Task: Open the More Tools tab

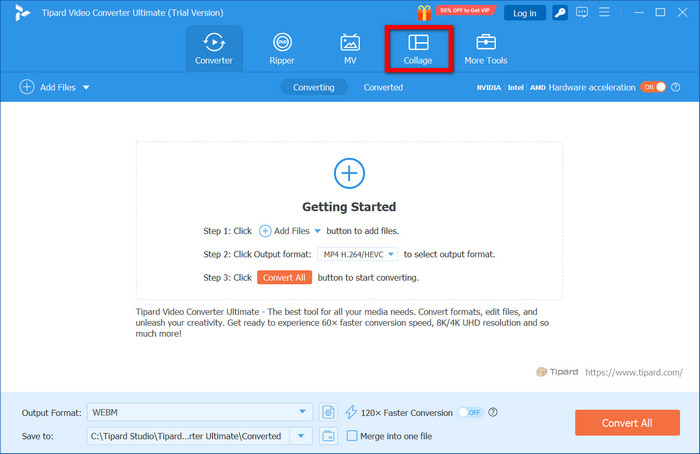Action: click(x=486, y=49)
